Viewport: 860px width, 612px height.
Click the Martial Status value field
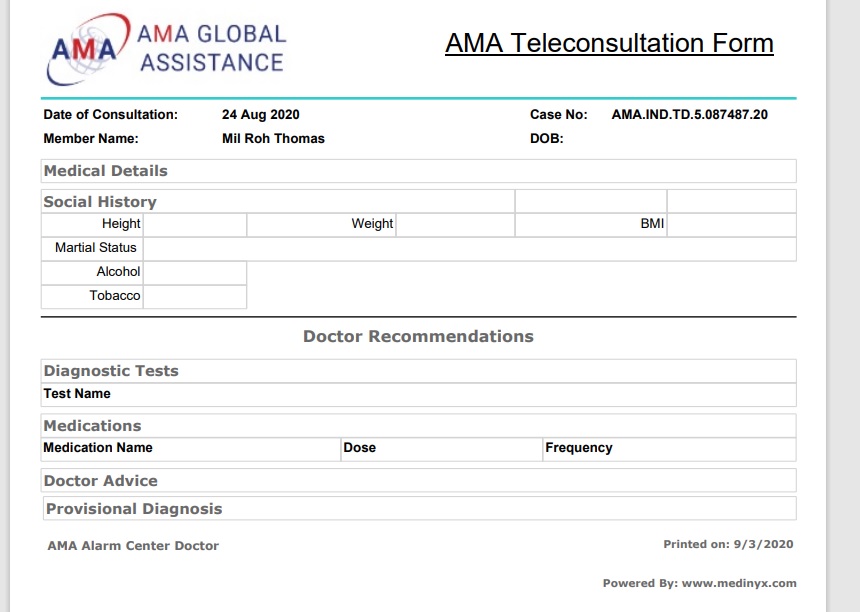coord(469,249)
